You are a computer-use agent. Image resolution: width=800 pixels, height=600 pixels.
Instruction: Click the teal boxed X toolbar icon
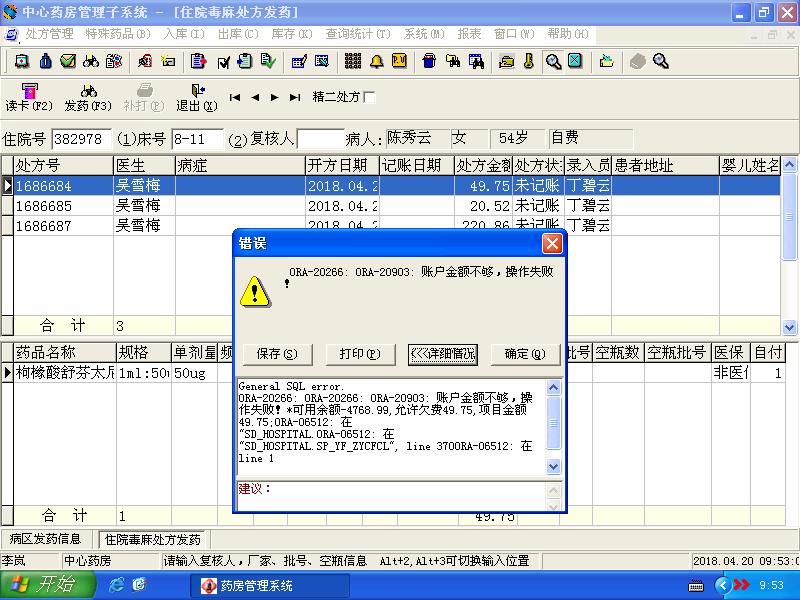coord(575,61)
